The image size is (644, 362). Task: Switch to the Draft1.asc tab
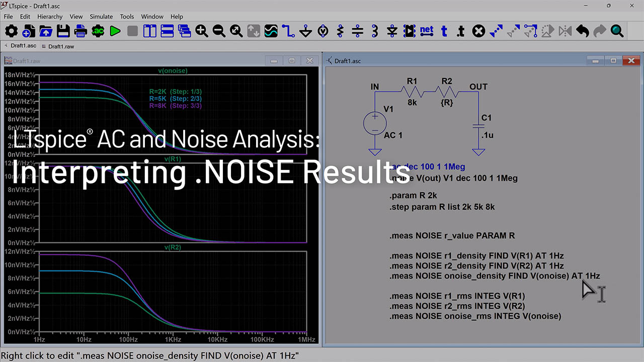click(23, 46)
